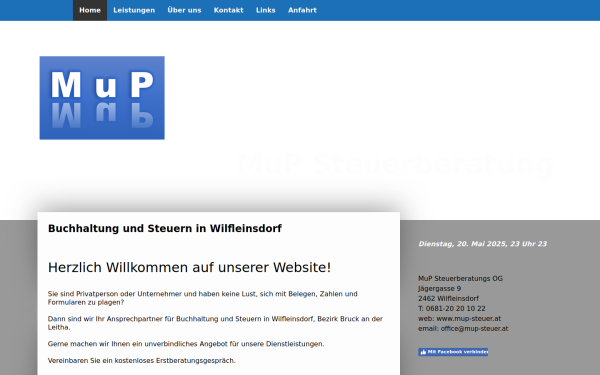Click the sentence about unverbindliches Angebot
Viewport: 600px width, 375px height.
[x=186, y=344]
